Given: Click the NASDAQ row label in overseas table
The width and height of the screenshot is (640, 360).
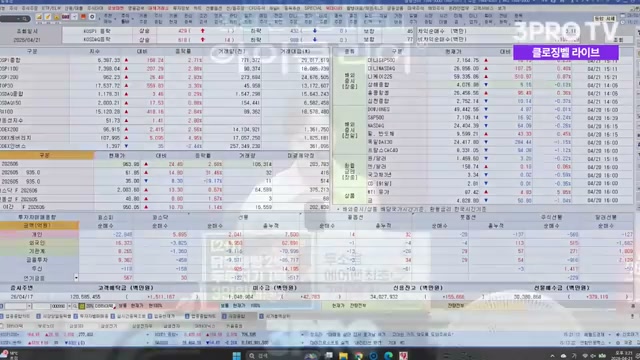Looking at the screenshot, I should (376, 126).
